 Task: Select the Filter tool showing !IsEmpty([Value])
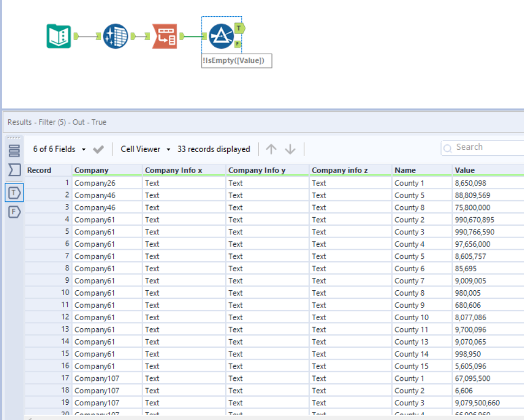tap(221, 35)
